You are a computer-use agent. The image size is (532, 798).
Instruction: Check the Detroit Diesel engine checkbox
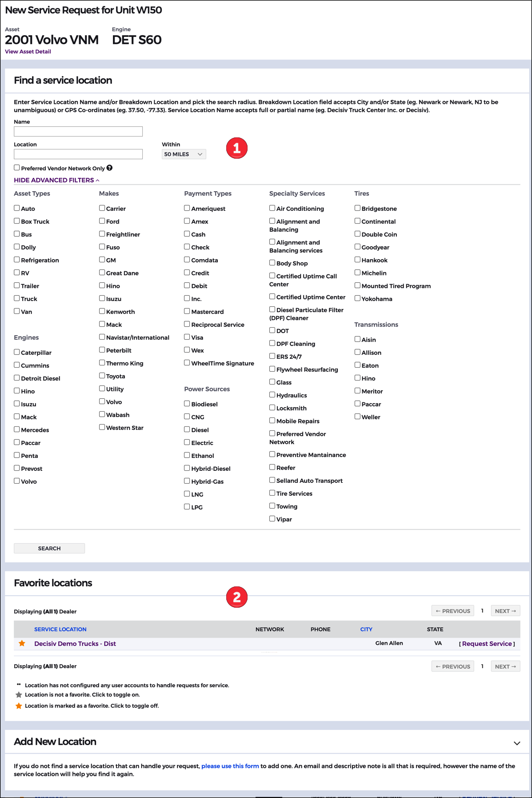click(17, 378)
